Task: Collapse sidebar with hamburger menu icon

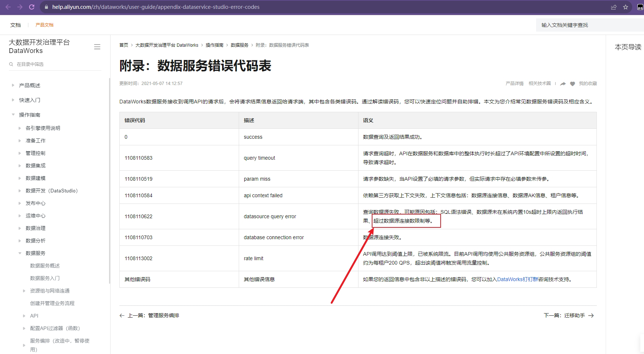Action: coord(97,47)
